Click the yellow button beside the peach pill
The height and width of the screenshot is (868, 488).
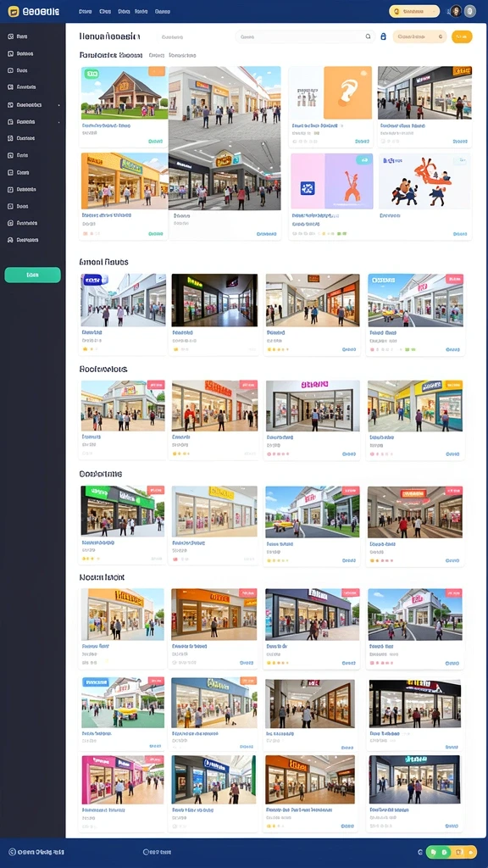coord(462,36)
